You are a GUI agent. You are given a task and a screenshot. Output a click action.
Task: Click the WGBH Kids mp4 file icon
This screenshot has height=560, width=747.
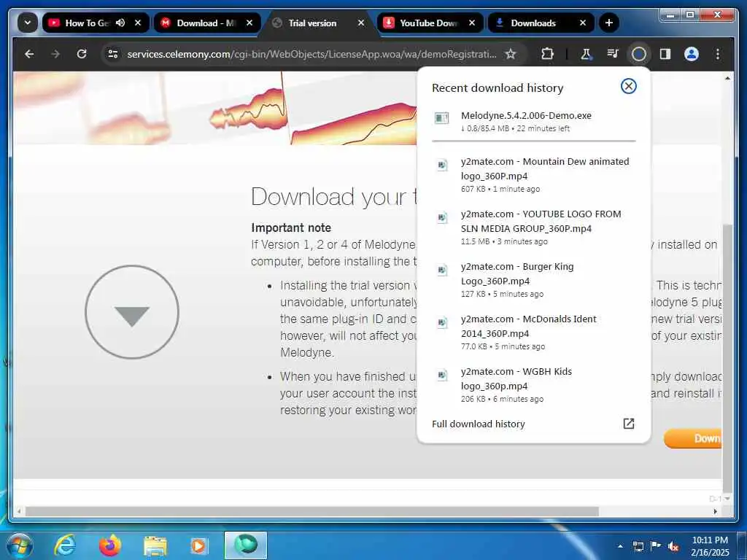click(x=442, y=375)
